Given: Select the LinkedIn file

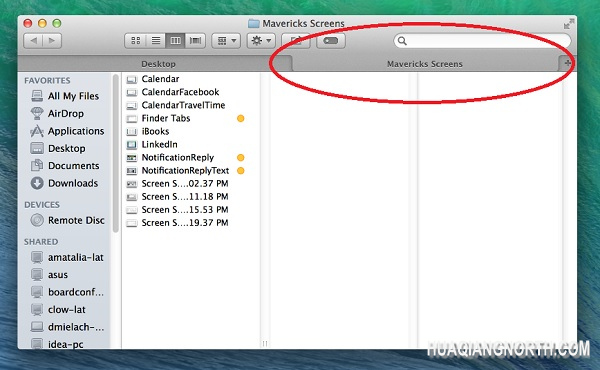Looking at the screenshot, I should pyautogui.click(x=152, y=144).
